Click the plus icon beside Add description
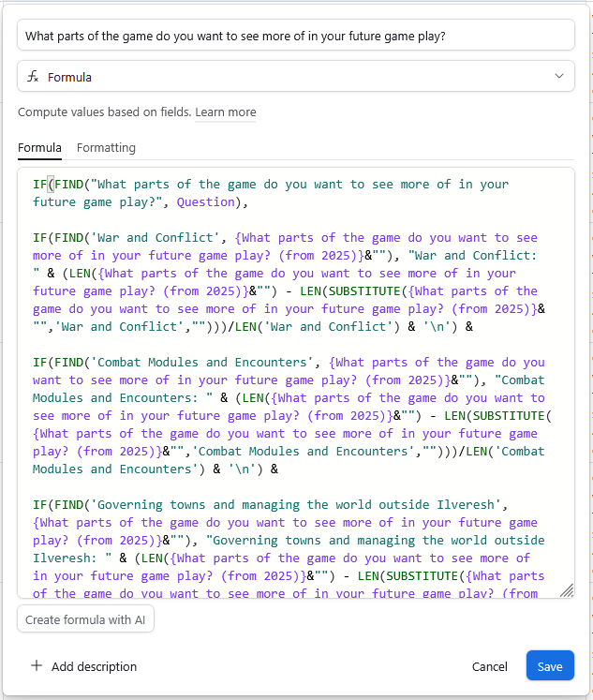593x700 pixels. click(37, 666)
